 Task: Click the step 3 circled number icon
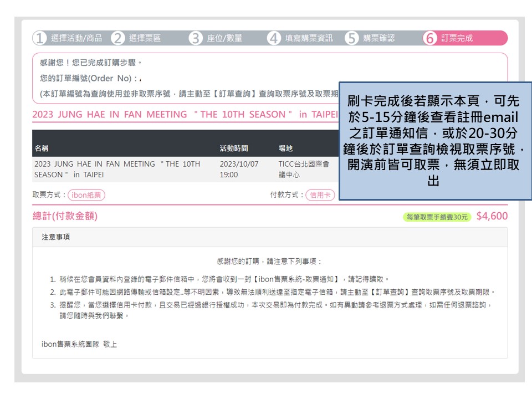coord(196,38)
